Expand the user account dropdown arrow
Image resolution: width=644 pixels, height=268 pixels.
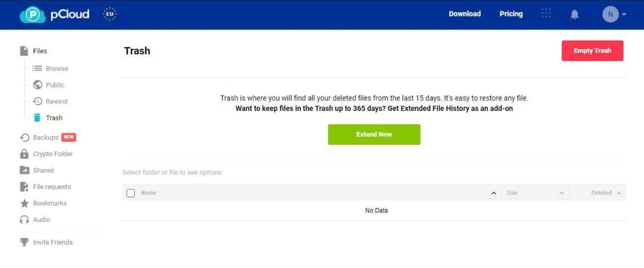click(x=624, y=15)
